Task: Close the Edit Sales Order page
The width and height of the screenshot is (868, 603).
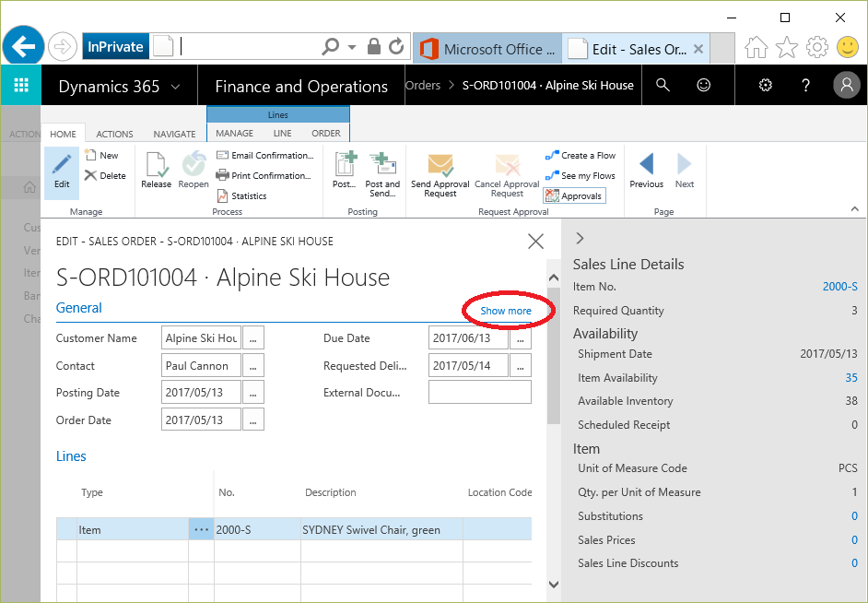Action: pyautogui.click(x=535, y=242)
